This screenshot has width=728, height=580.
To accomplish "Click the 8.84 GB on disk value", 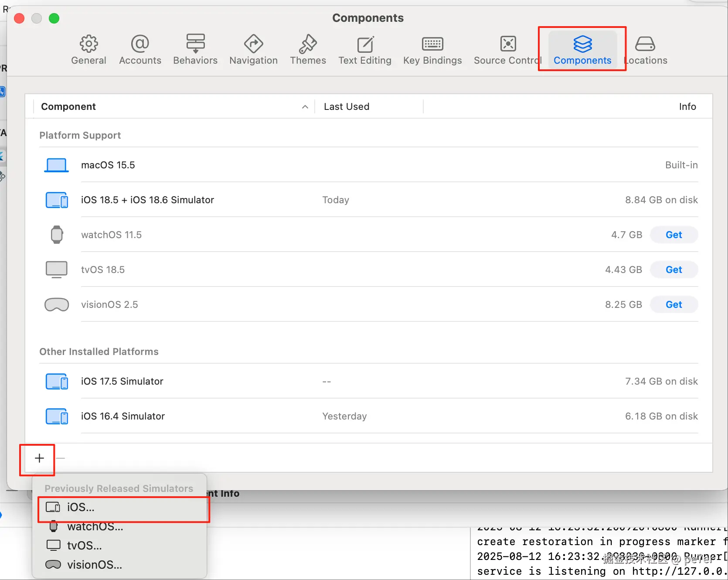I will [661, 200].
